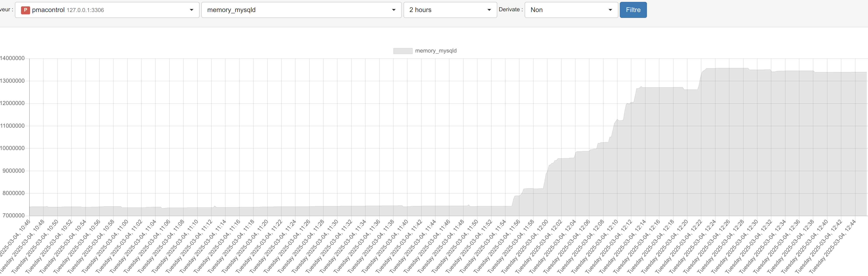Toggle the grey memory_mysqld legend color box
This screenshot has width=868, height=276.
pyautogui.click(x=403, y=51)
